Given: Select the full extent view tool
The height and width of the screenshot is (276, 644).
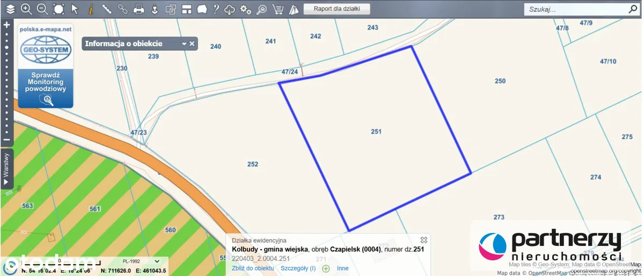Looking at the screenshot, I should 58,9.
